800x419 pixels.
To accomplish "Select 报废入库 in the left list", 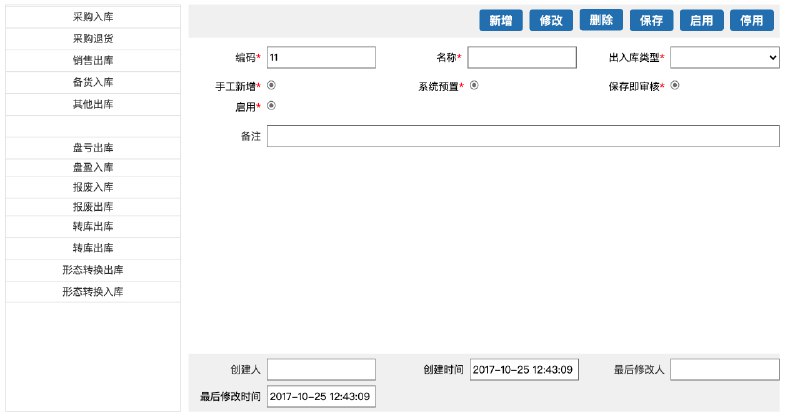I will coord(93,187).
